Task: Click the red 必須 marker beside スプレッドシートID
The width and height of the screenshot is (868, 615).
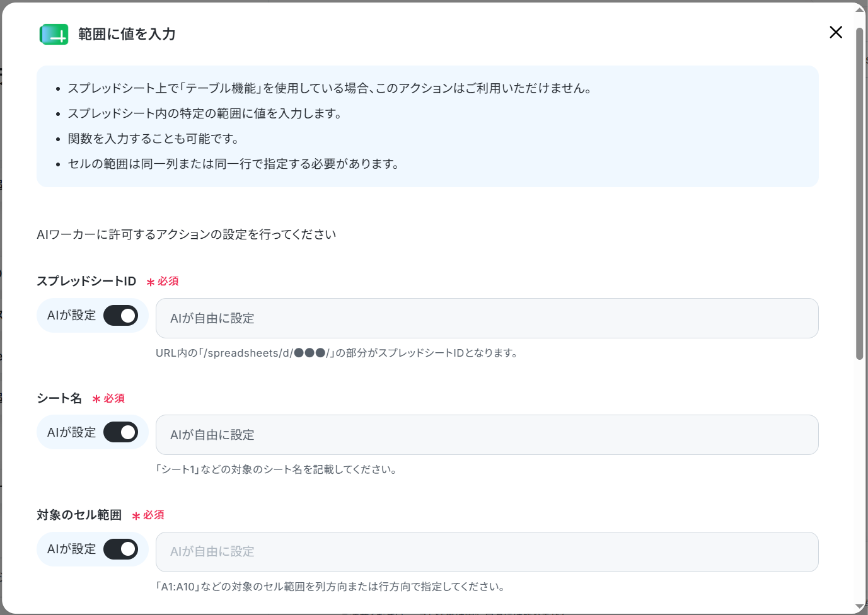Action: tap(163, 281)
